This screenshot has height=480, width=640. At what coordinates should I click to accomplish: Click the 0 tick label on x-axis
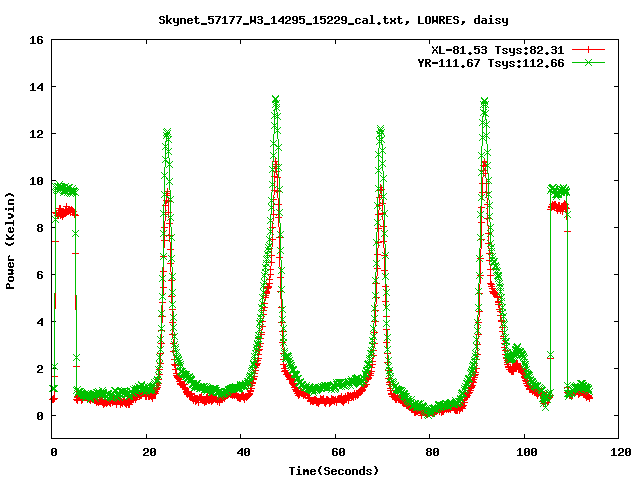[52, 452]
